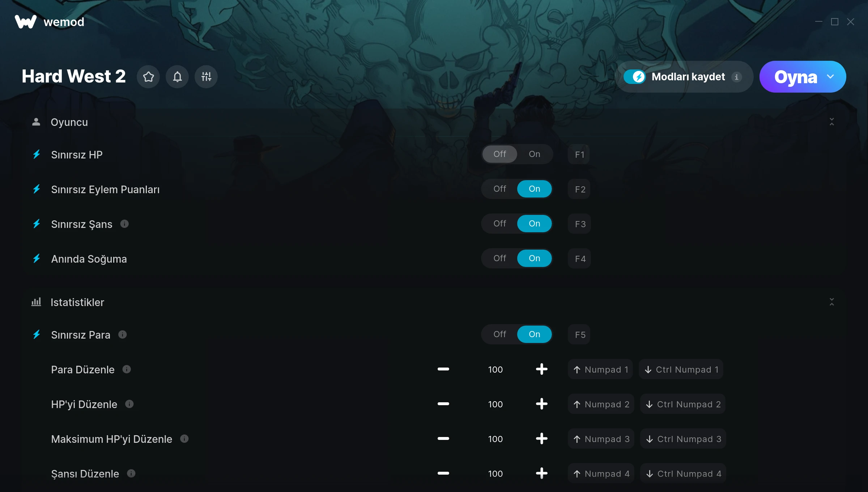Decrease HP'yi Düzenle value with minus
Viewport: 868px width, 492px height.
pos(443,404)
